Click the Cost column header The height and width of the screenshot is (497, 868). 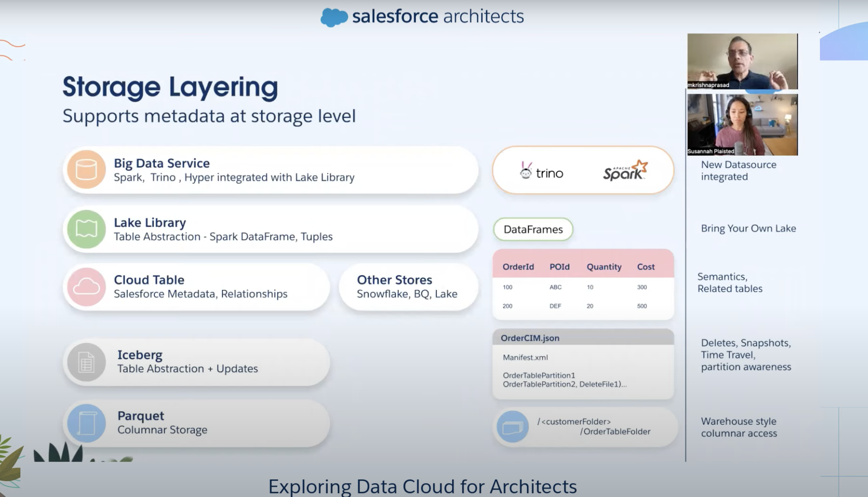click(646, 267)
